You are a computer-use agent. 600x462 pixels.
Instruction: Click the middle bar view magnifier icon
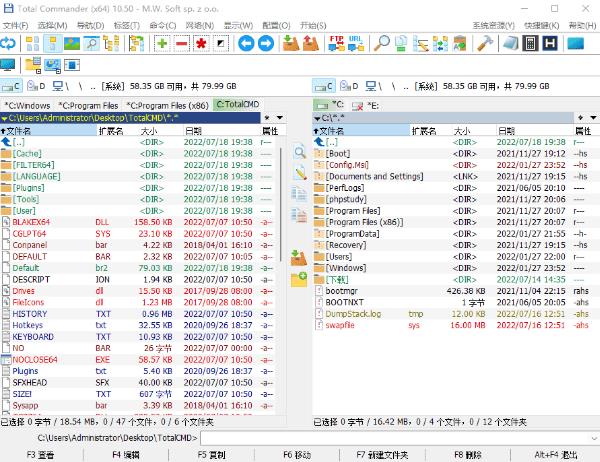[299, 153]
